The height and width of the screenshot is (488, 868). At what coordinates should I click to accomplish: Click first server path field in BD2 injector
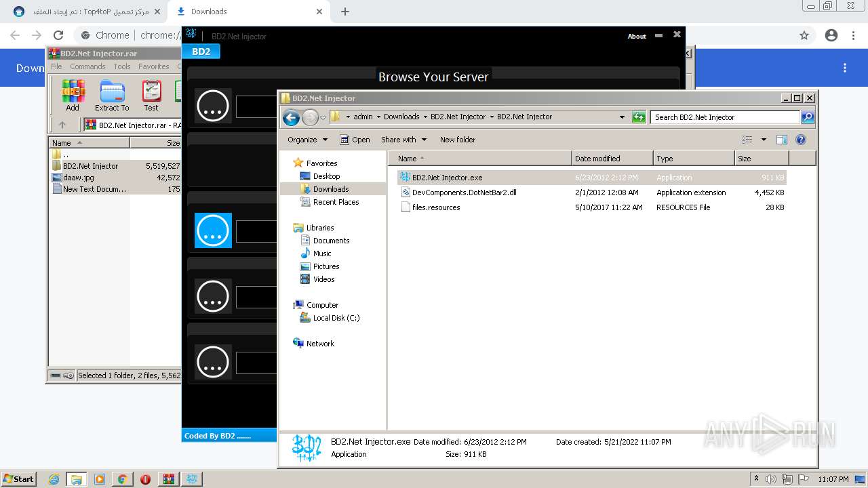257,106
